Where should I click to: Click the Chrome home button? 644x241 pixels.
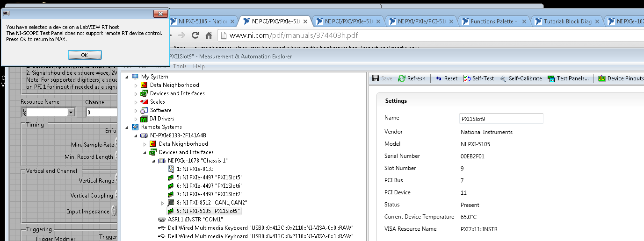tap(209, 35)
